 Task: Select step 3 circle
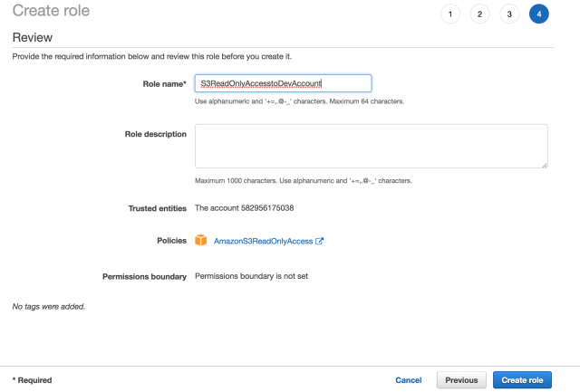pyautogui.click(x=509, y=14)
